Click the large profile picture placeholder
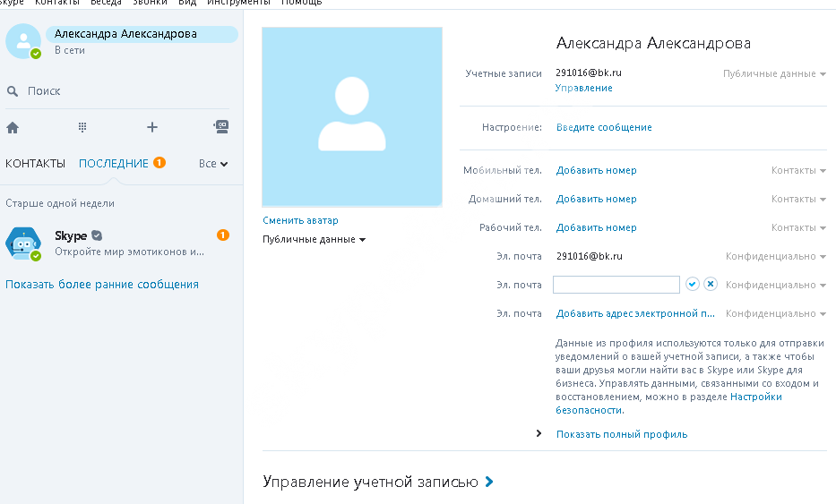The width and height of the screenshot is (836, 504). 351,117
